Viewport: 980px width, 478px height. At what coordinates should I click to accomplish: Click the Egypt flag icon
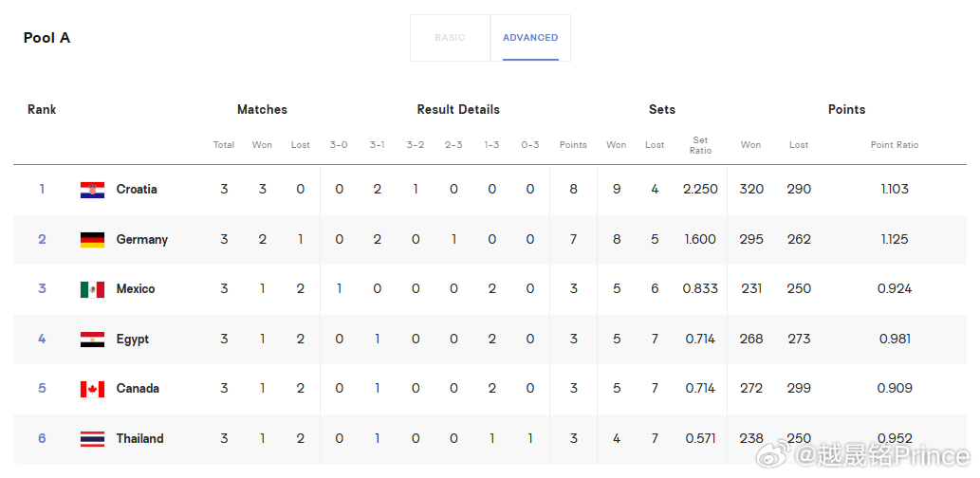[93, 340]
